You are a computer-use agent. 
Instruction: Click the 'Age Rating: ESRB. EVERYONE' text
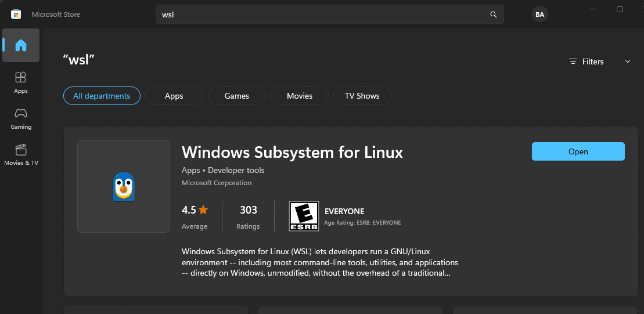pos(363,223)
